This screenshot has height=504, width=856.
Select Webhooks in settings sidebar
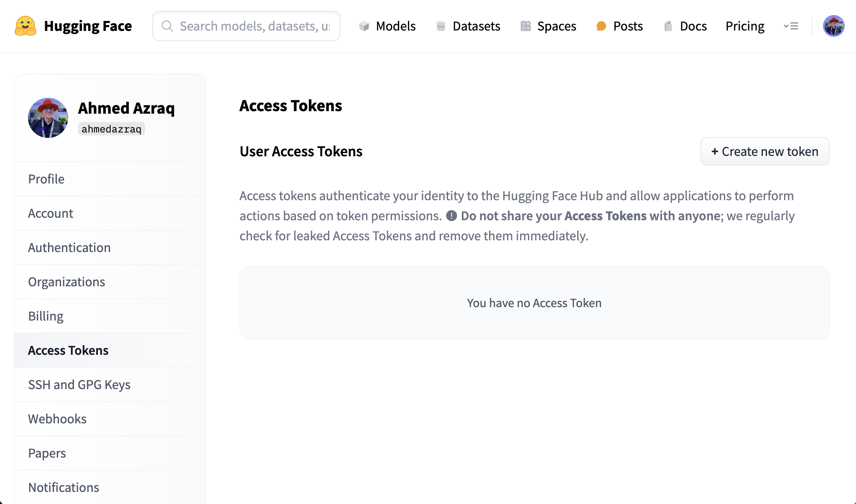tap(57, 419)
